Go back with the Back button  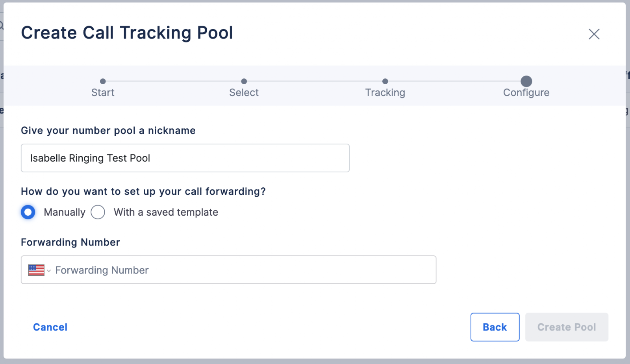click(x=495, y=327)
